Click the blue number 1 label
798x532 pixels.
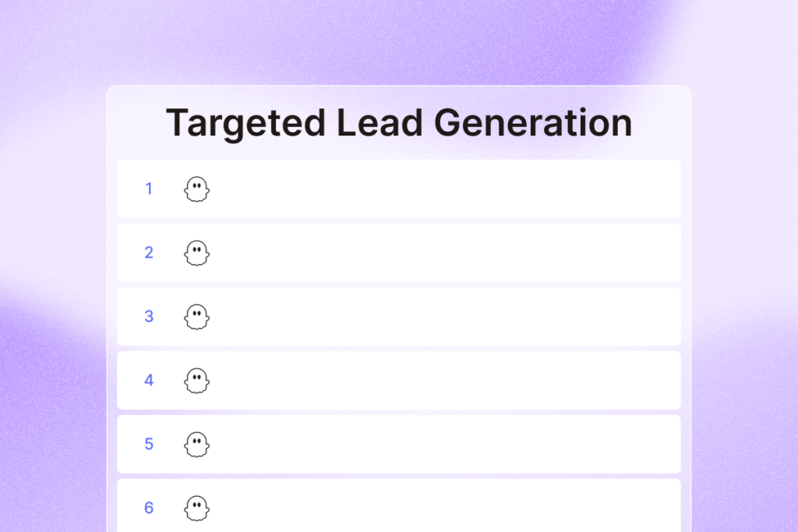(149, 188)
